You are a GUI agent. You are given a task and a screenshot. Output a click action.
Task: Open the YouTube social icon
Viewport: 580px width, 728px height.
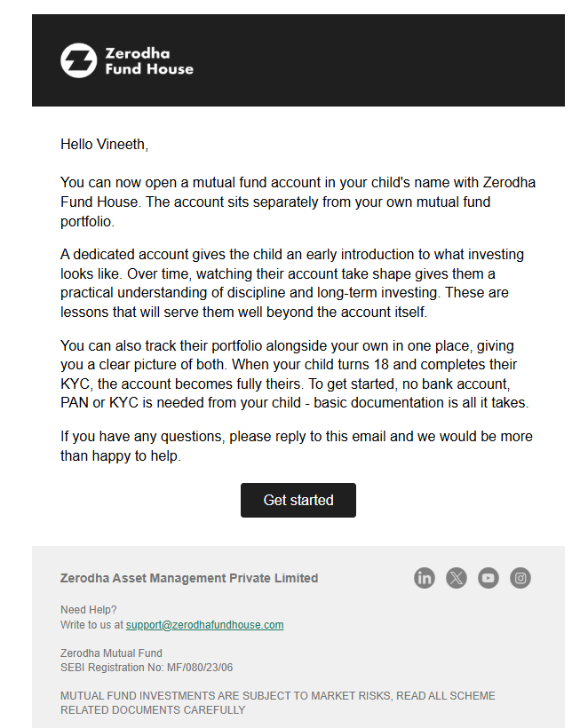489,578
